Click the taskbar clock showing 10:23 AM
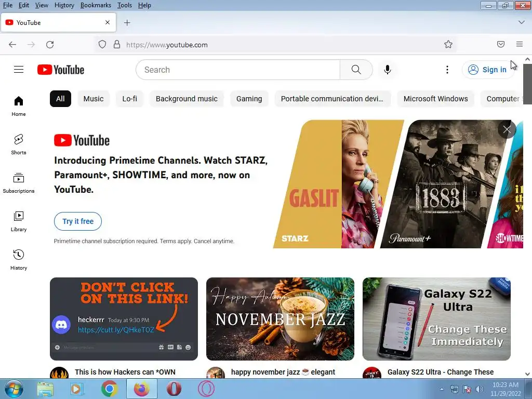Image resolution: width=532 pixels, height=399 pixels. (505, 389)
